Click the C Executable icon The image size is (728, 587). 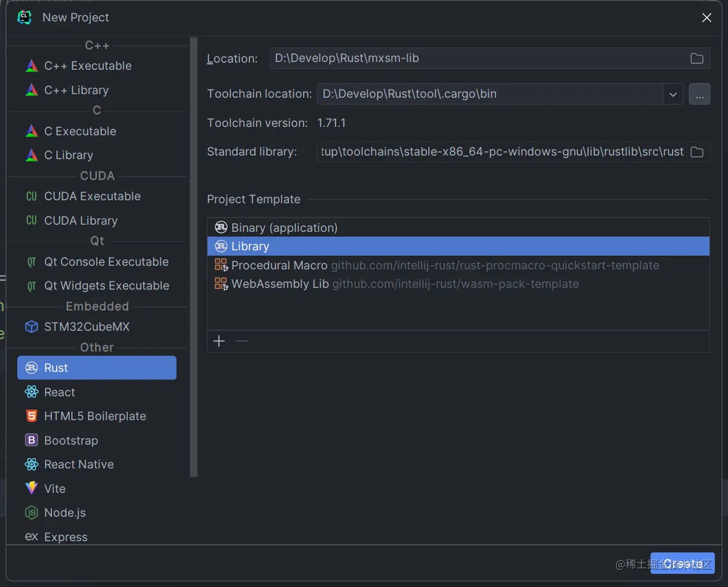coord(32,131)
